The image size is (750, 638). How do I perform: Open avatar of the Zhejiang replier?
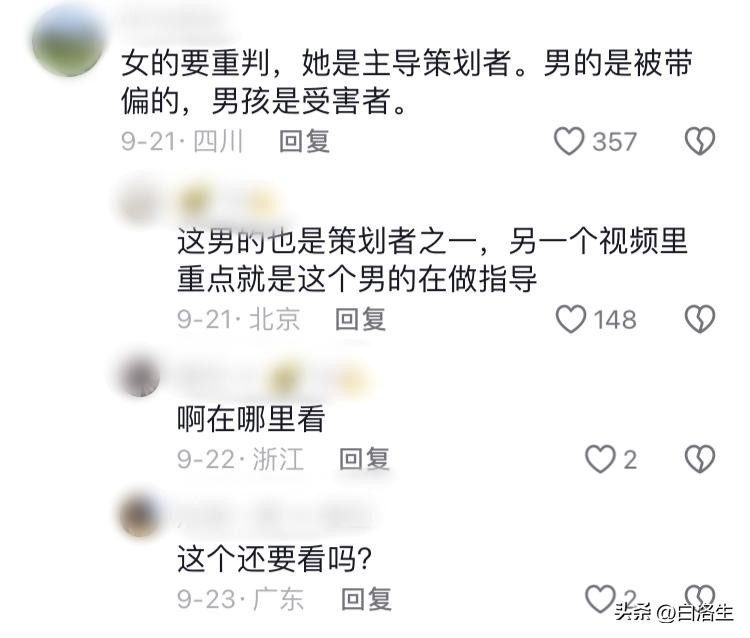(x=140, y=377)
